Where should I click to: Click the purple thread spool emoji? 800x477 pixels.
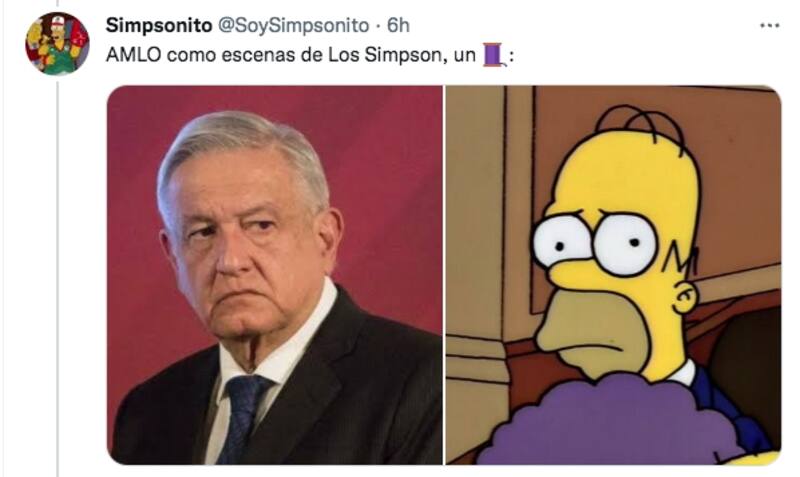pyautogui.click(x=494, y=55)
